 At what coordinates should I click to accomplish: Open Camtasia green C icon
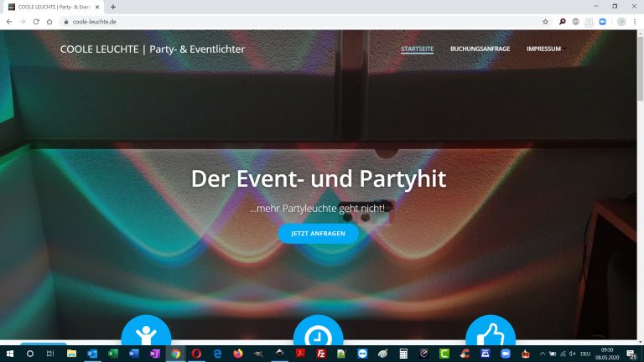click(x=444, y=354)
